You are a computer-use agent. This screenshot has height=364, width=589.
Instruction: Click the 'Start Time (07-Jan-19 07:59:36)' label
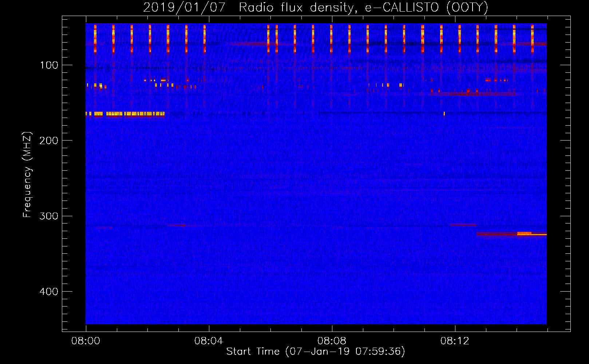tap(316, 352)
